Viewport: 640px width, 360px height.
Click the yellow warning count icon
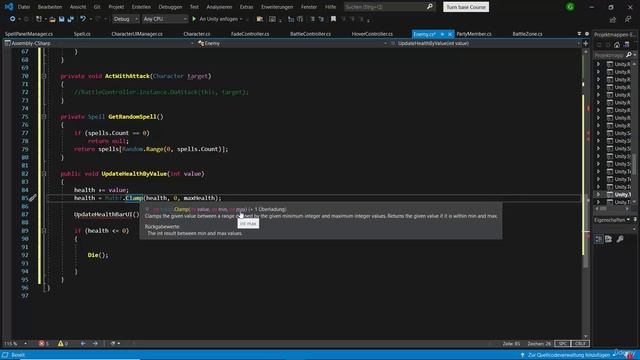coord(60,344)
